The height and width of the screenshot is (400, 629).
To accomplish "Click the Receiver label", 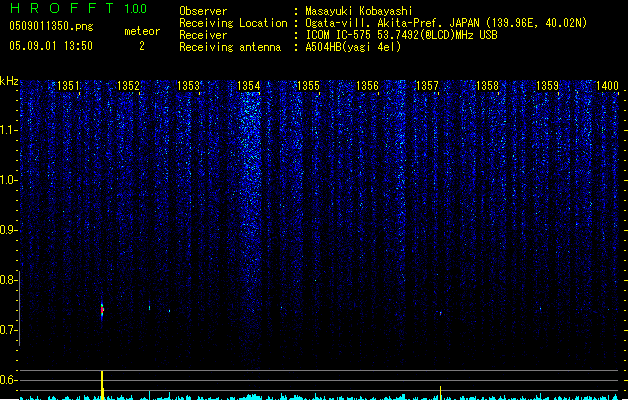I will click(x=203, y=35).
